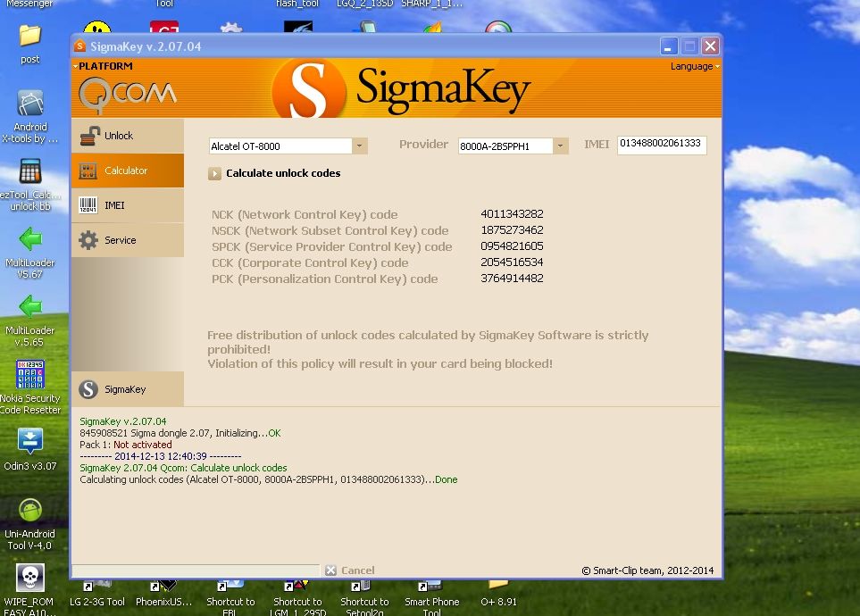
Task: Open the IMEI barcode section
Action: 127,205
